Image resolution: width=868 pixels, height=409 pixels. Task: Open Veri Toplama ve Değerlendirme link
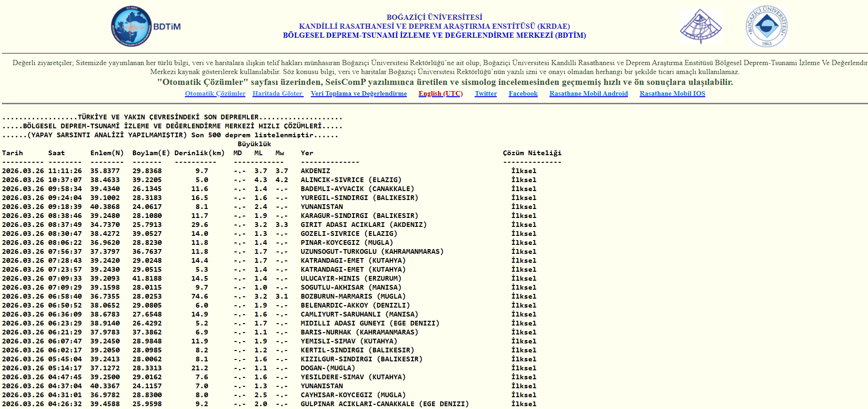(359, 93)
